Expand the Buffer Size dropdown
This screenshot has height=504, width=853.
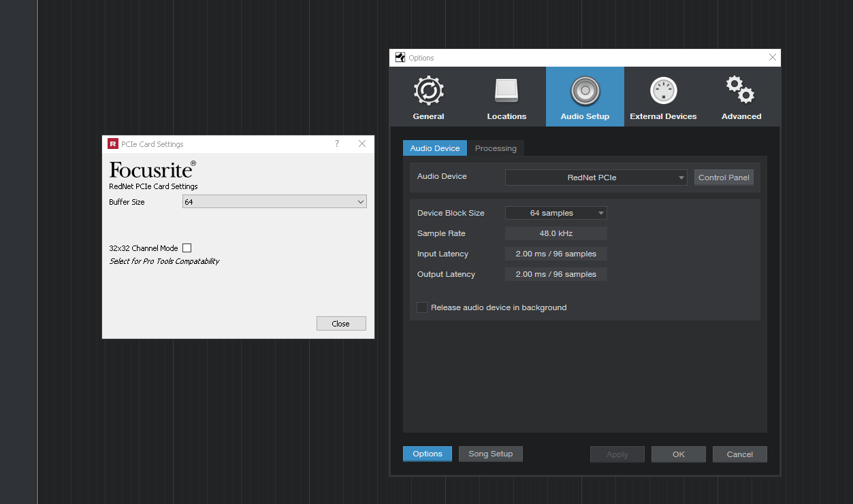point(274,202)
